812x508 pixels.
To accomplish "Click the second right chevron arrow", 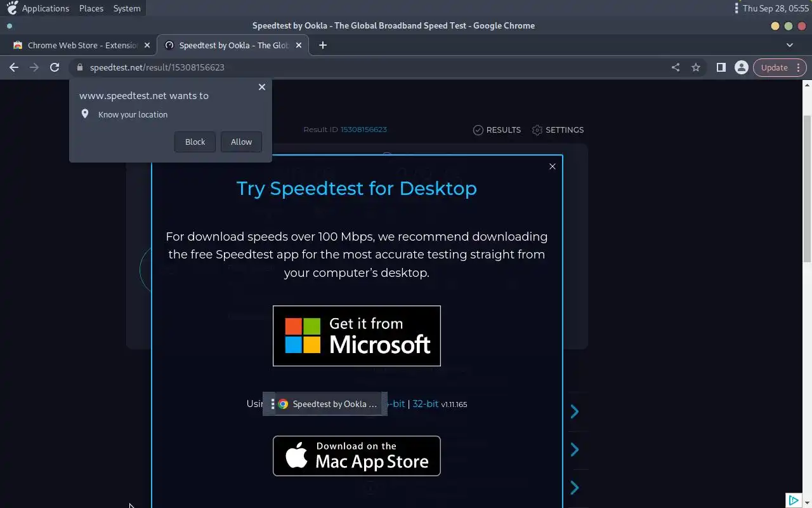I will [575, 450].
